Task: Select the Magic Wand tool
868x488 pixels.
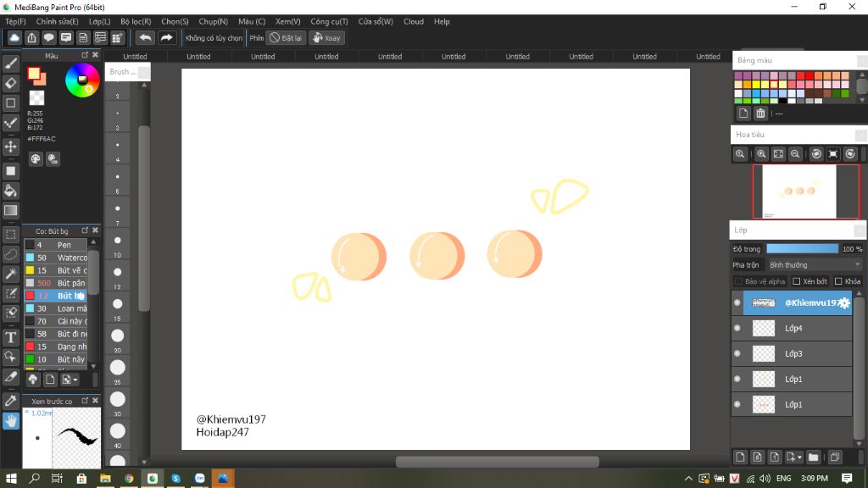Action: click(x=10, y=274)
